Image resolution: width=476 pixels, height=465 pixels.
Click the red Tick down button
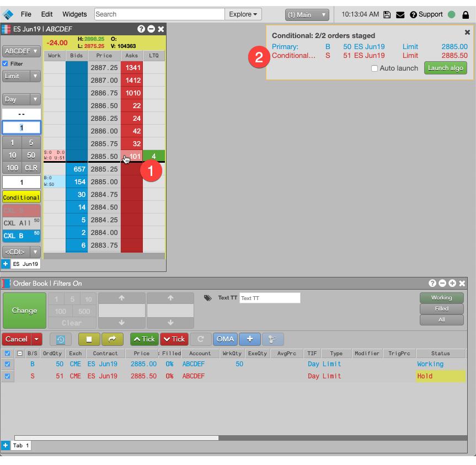point(174,339)
